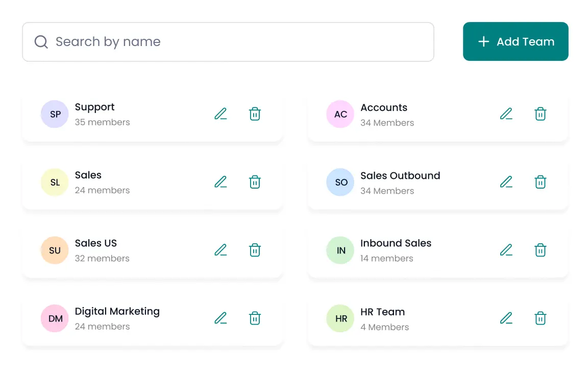Delete the Sales US team
588x368 pixels.
pyautogui.click(x=255, y=250)
